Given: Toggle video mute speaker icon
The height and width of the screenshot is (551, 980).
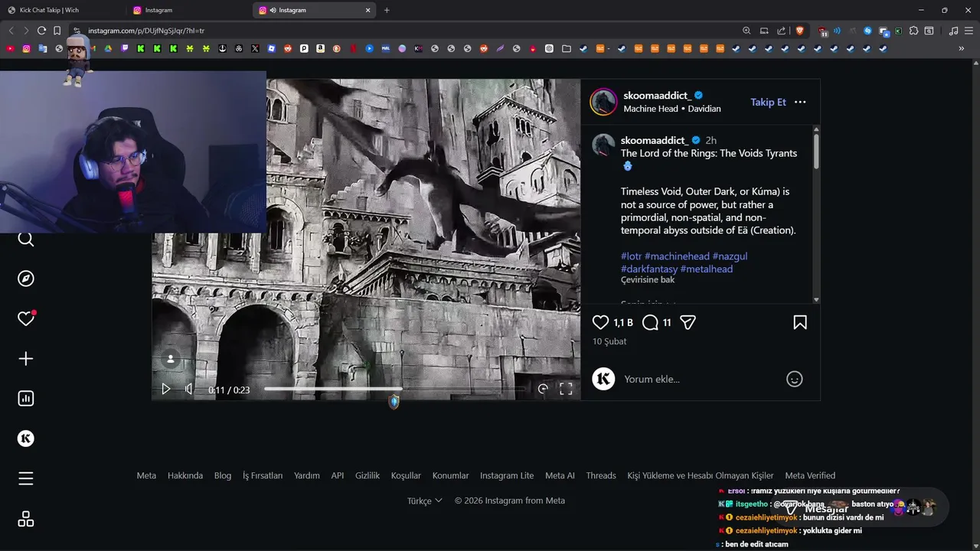Looking at the screenshot, I should tap(188, 389).
